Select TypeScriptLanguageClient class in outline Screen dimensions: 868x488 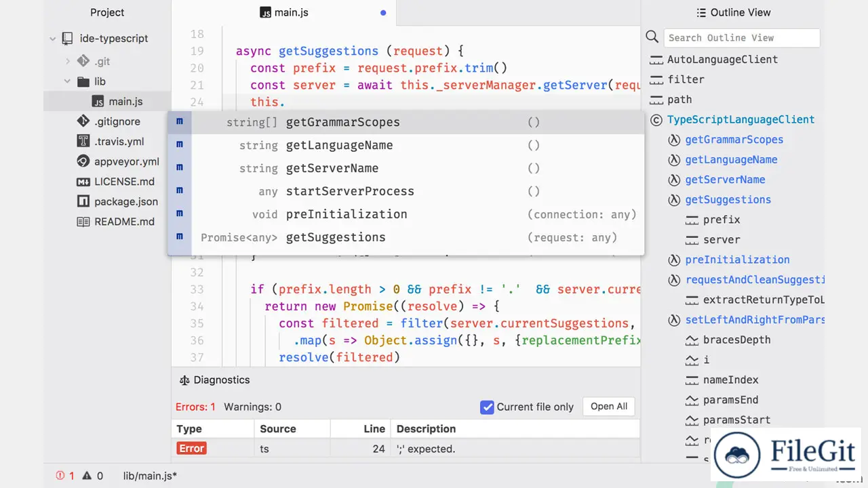coord(741,119)
